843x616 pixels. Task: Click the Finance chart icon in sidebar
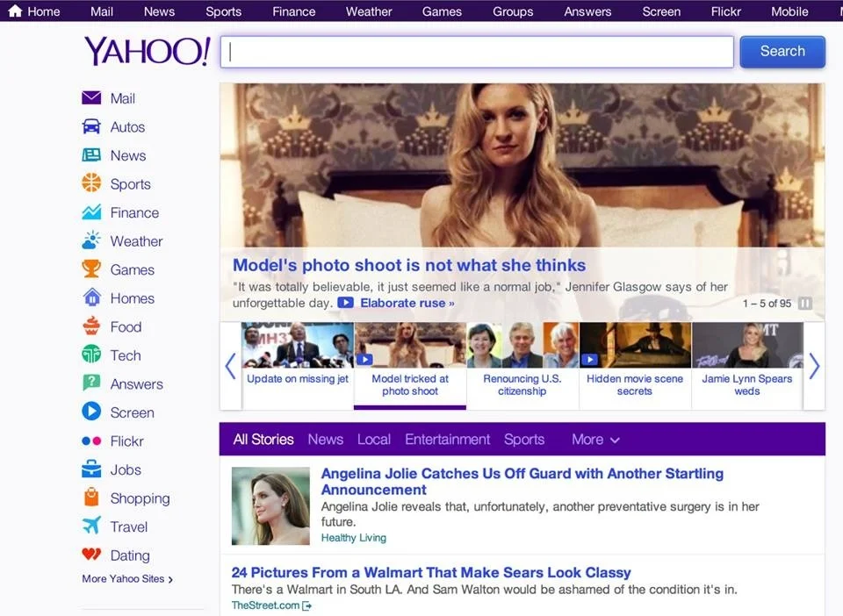(91, 212)
